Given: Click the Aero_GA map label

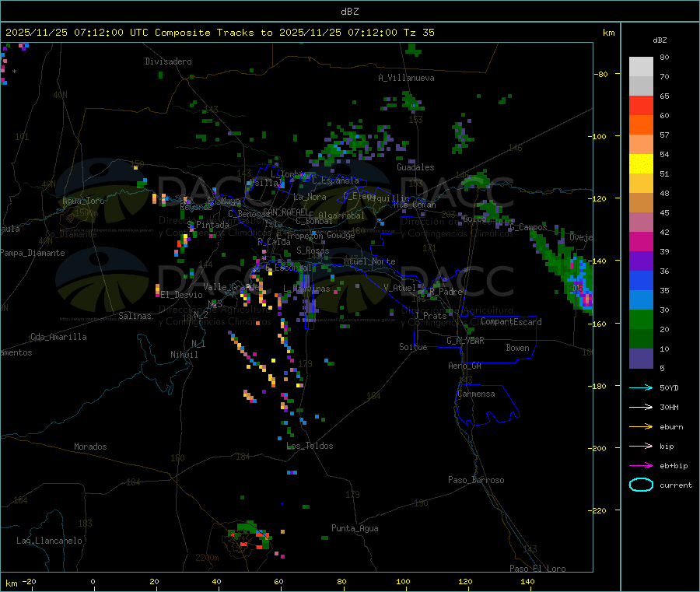Looking at the screenshot, I should coord(465,366).
